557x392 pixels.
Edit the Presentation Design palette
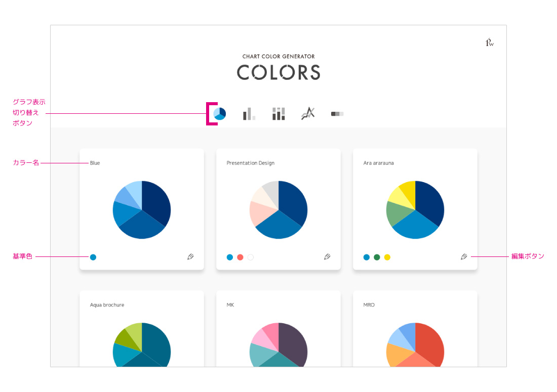(327, 256)
